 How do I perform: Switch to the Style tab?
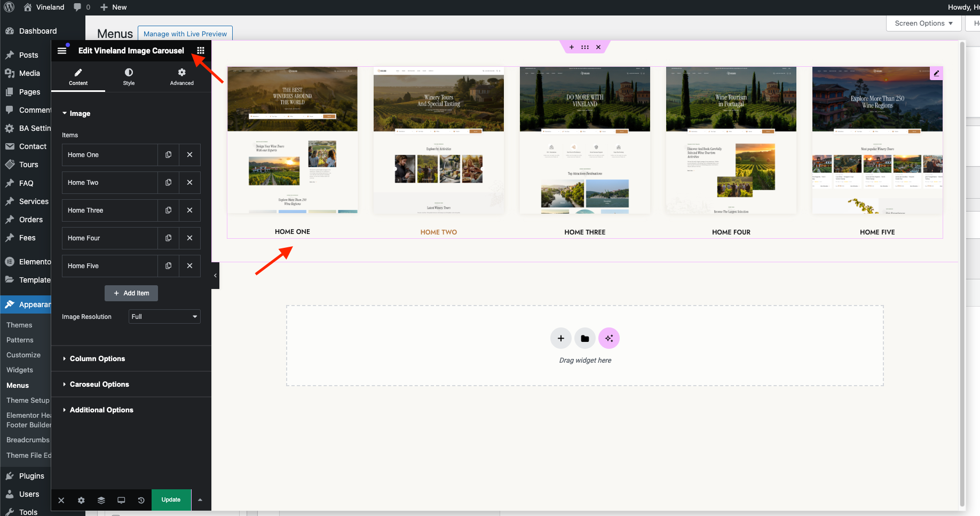[x=129, y=77]
